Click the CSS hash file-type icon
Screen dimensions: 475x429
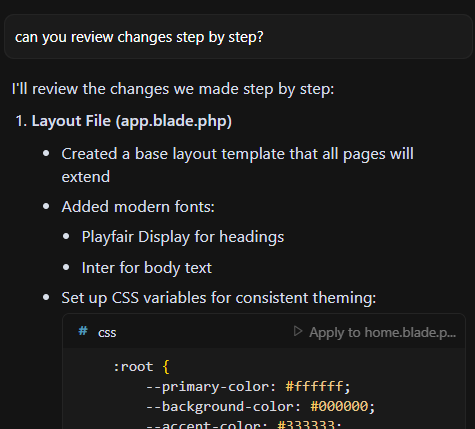[83, 331]
